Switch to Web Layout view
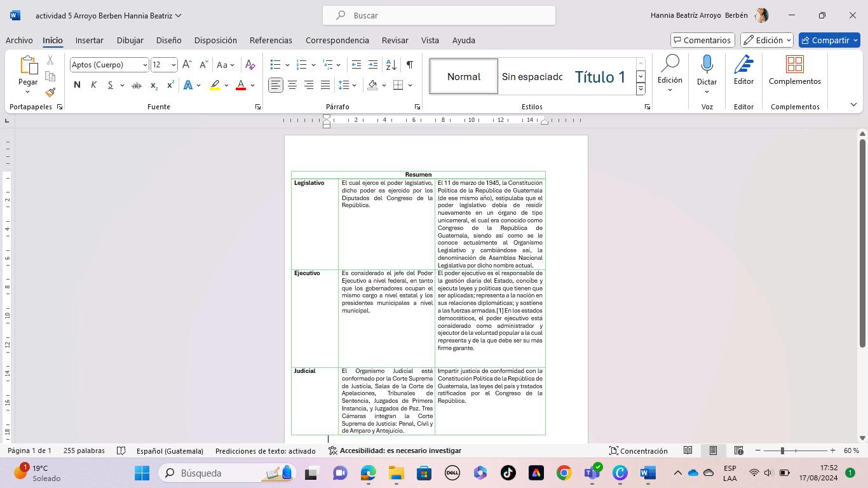 tap(738, 451)
